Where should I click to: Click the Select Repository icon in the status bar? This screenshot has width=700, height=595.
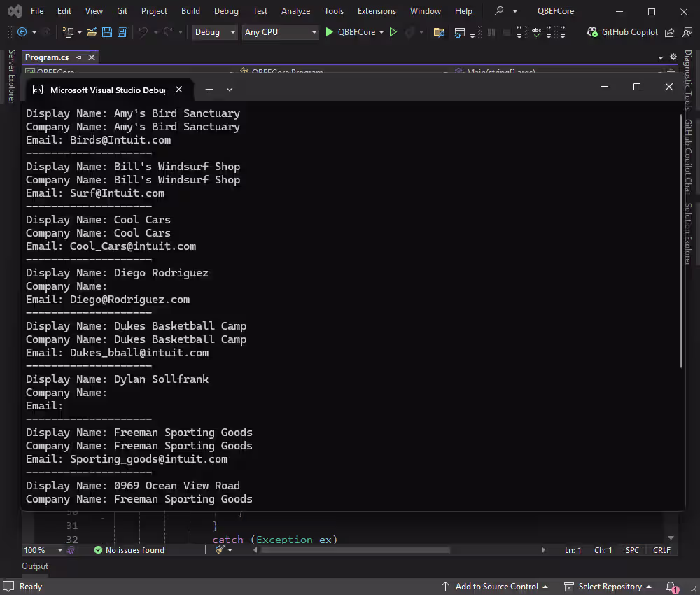click(568, 587)
